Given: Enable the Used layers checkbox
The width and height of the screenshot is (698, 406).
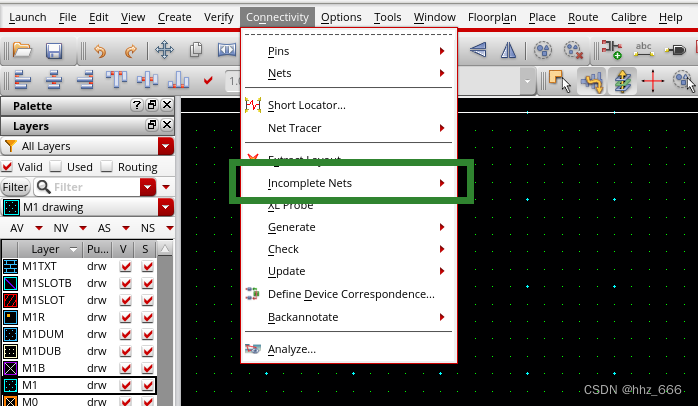Looking at the screenshot, I should (56, 167).
